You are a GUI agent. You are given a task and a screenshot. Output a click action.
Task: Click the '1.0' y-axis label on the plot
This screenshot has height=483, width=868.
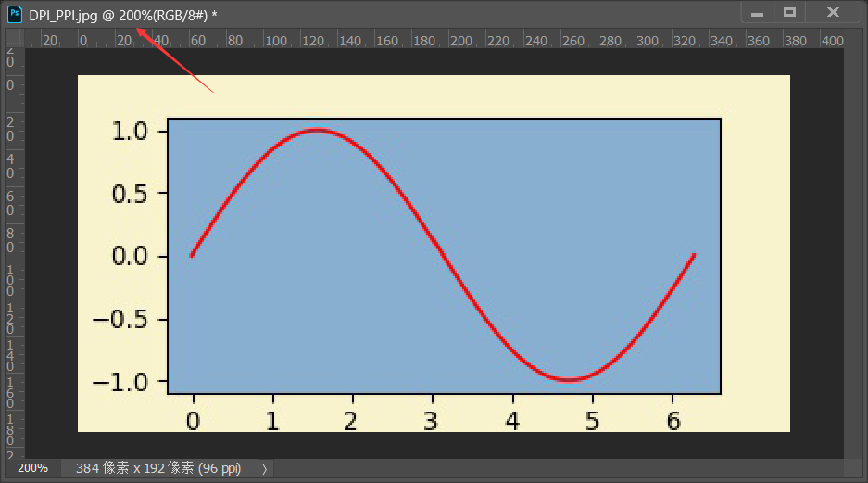point(130,132)
